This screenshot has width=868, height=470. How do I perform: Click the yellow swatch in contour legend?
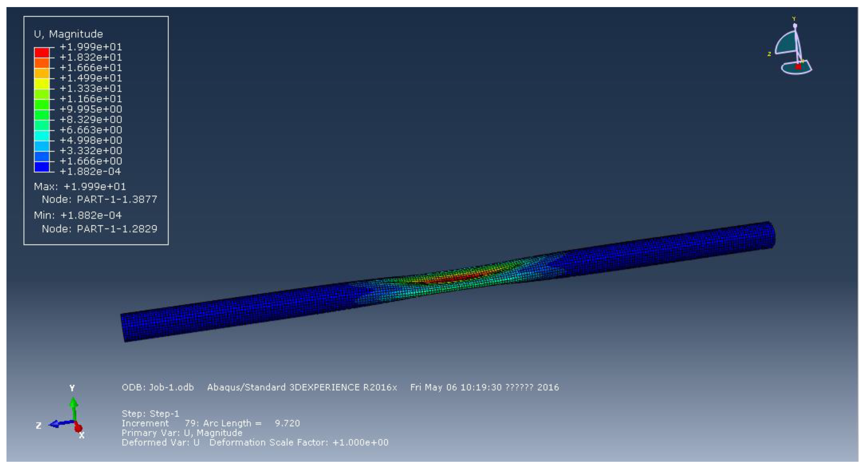pyautogui.click(x=42, y=84)
